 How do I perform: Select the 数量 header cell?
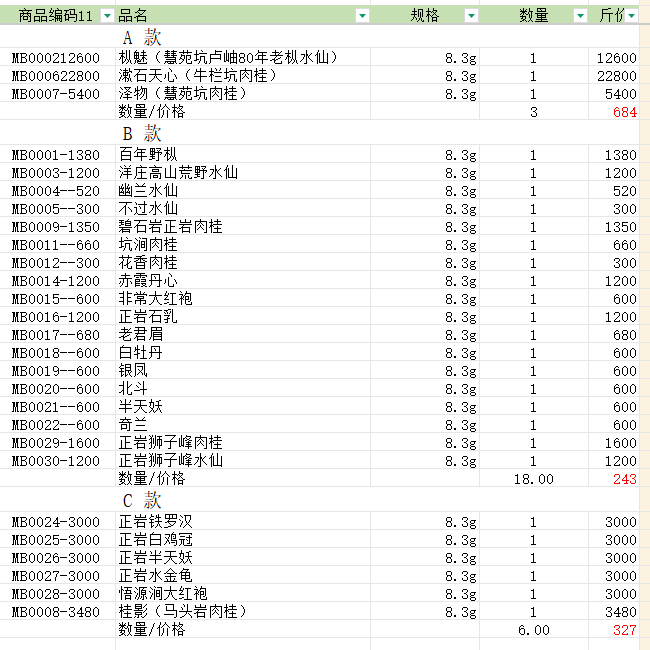[x=534, y=15]
